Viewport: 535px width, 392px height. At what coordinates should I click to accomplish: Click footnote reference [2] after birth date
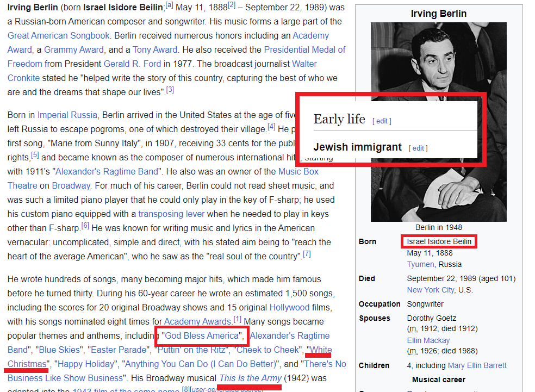[232, 5]
